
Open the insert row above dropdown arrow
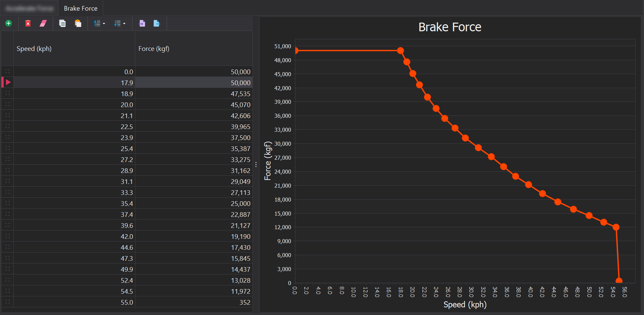point(104,24)
